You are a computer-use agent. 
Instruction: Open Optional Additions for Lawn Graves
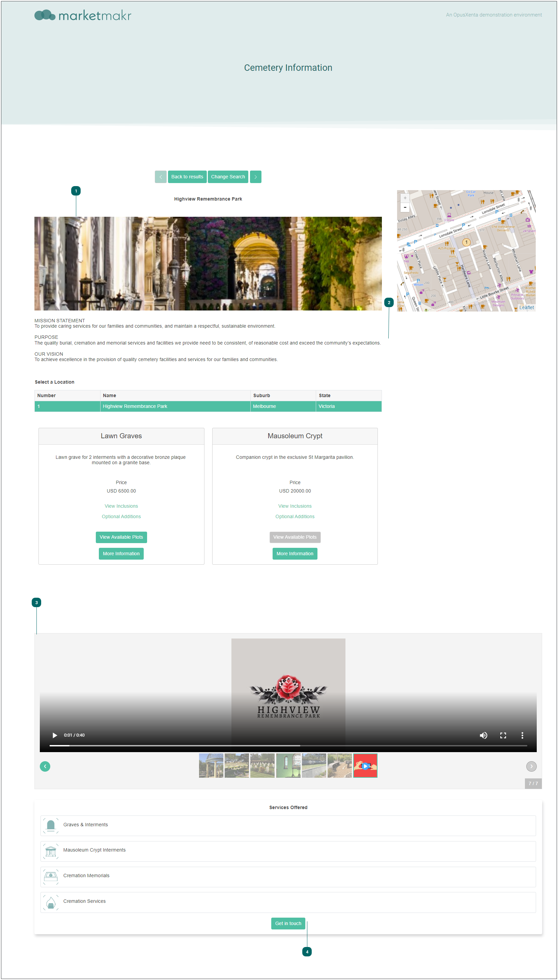[x=121, y=516]
